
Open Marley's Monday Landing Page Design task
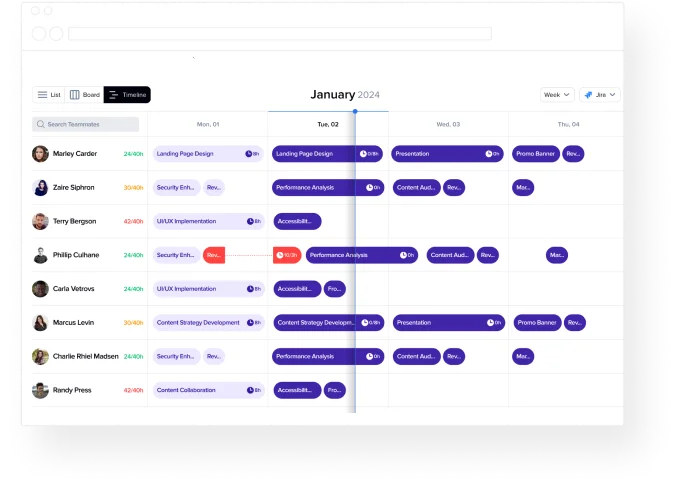(208, 154)
